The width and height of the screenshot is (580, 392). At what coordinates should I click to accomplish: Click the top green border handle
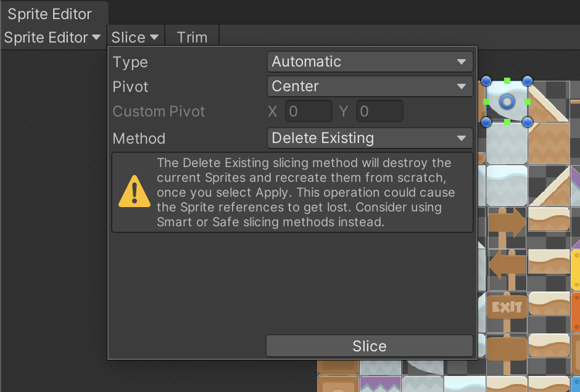pos(507,81)
